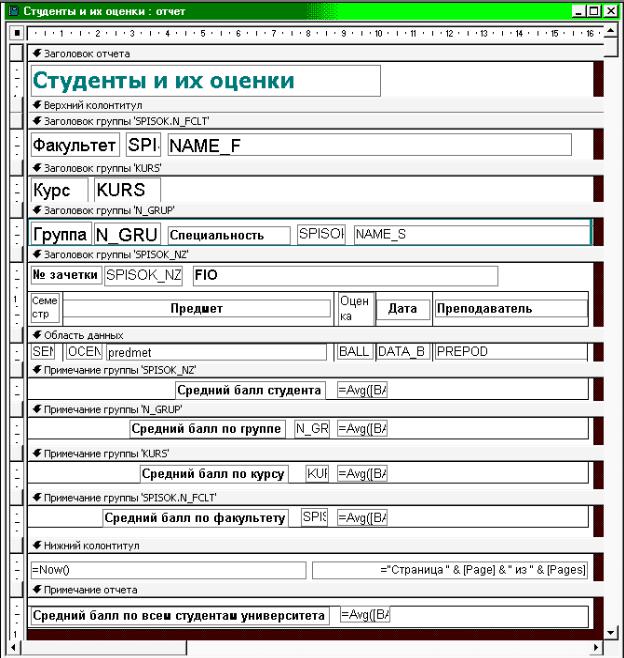The height and width of the screenshot is (658, 624).
Task: Select 'Примечание группы SPISOK_NZ' section bar
Action: pos(316,370)
